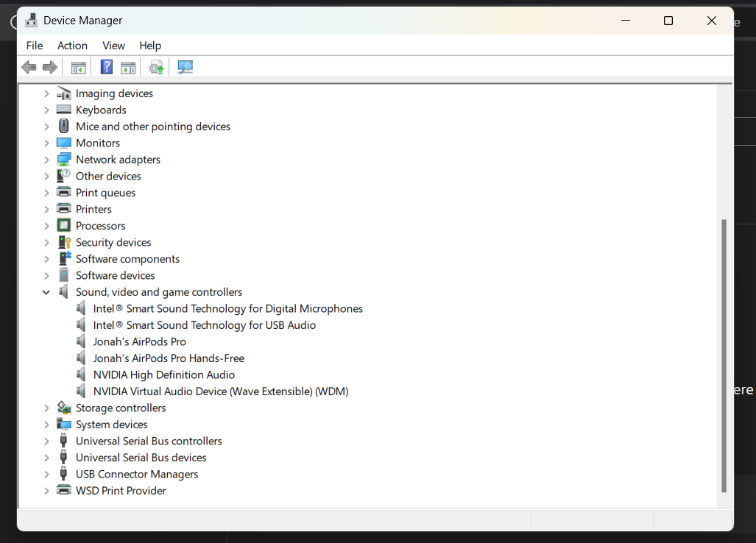Click the WSD Print Provider icon
The width and height of the screenshot is (756, 543).
pos(63,490)
